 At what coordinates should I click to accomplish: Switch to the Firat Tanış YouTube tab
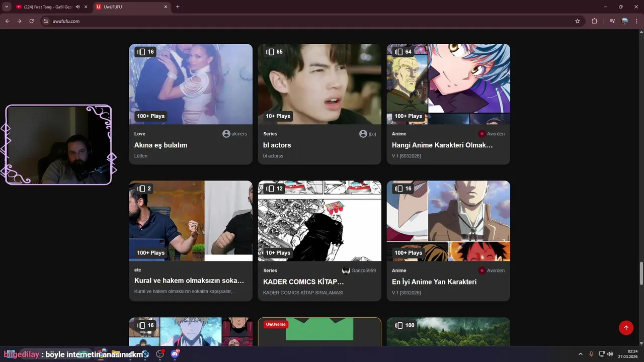[x=52, y=7]
